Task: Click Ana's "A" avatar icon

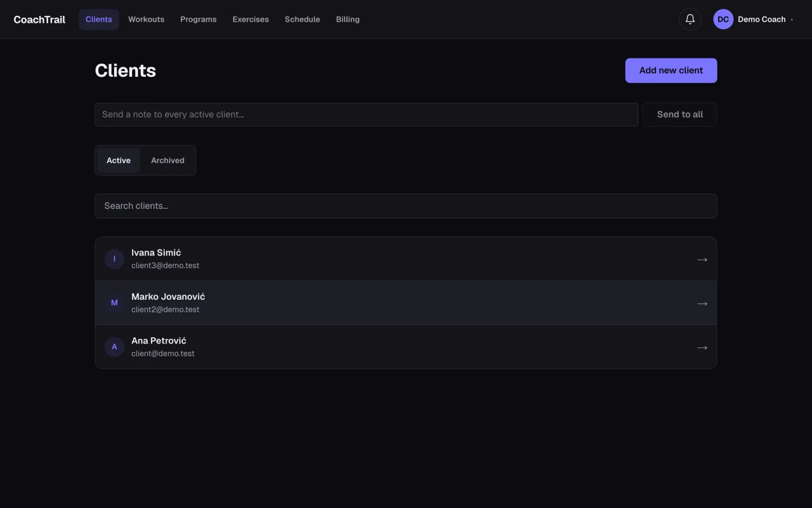Action: coord(114,347)
